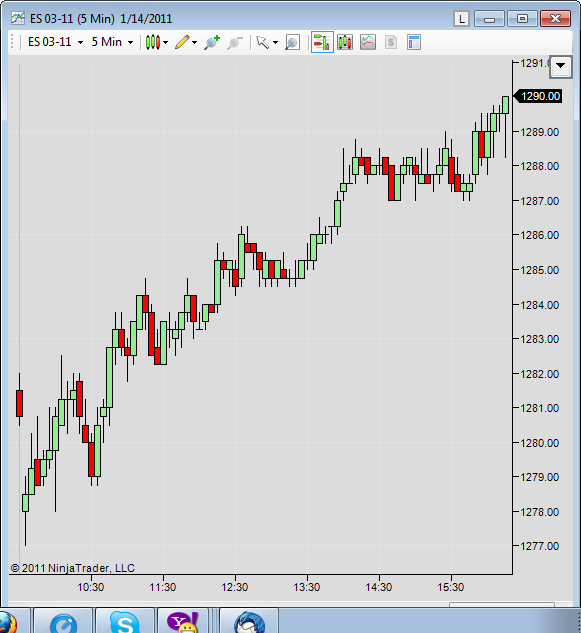Close the ES 03-11 chart window

tap(556, 19)
